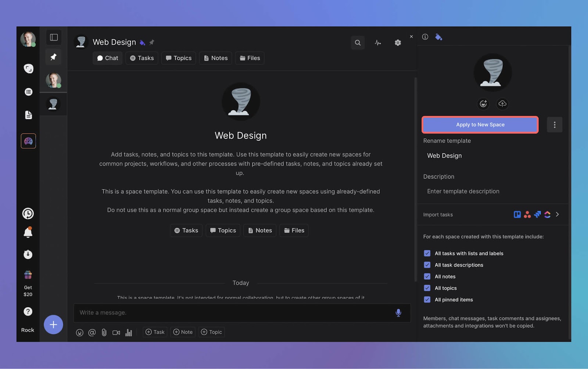Click Files button below template description
Image resolution: width=588 pixels, height=369 pixels.
[294, 230]
